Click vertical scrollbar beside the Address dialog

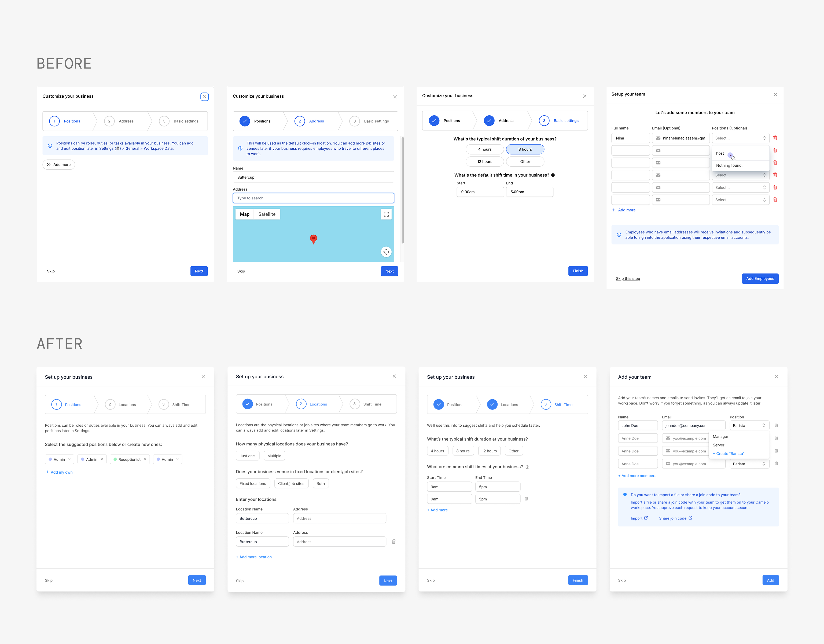[x=402, y=190]
